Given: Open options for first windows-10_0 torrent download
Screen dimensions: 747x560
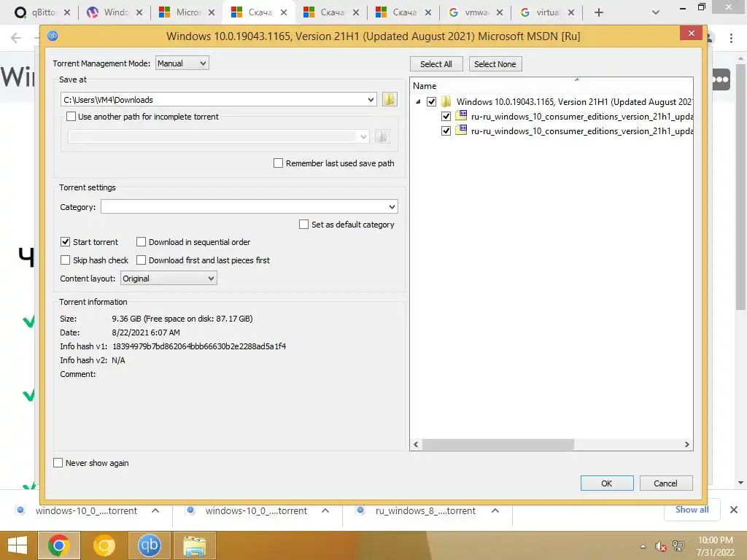Looking at the screenshot, I should tap(155, 510).
